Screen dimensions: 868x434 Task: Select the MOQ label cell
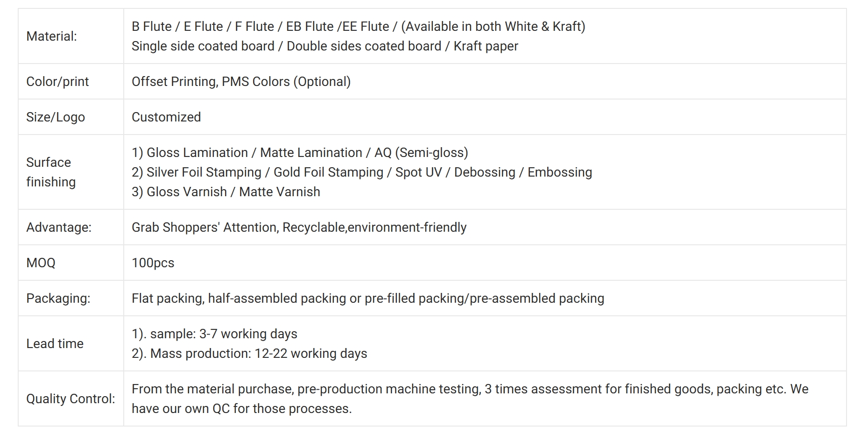[x=71, y=263]
